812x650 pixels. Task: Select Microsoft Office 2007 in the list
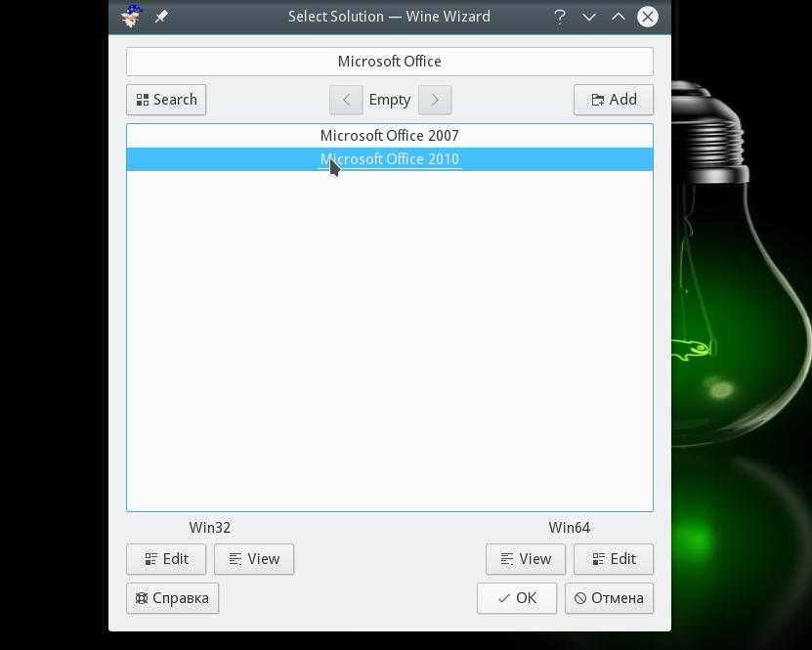point(390,136)
